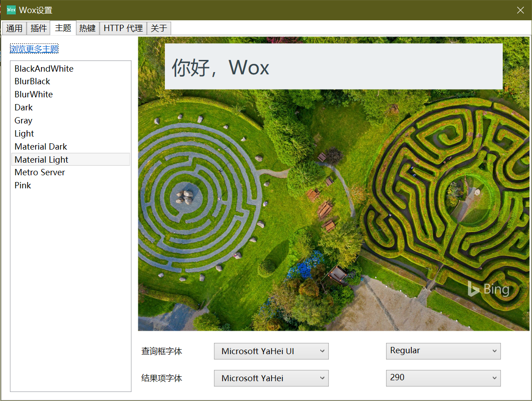Screen dimensions: 532x401
Task: Pick the Dark theme
Action: tap(71, 108)
